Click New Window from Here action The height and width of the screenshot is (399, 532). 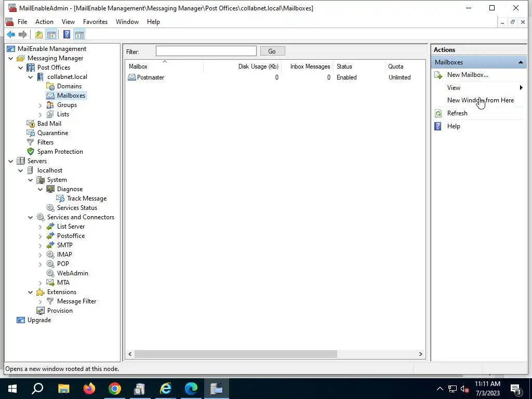(x=481, y=100)
